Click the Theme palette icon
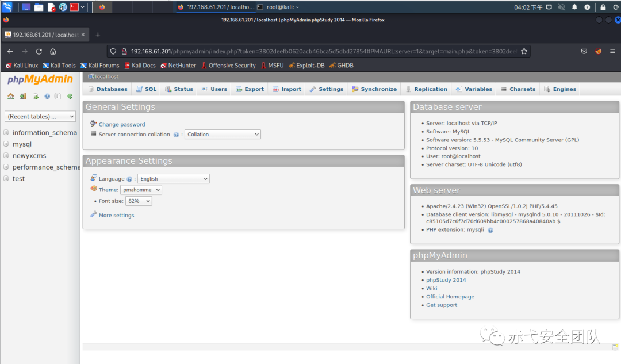Screen dimensions: 621x364 coord(94,189)
